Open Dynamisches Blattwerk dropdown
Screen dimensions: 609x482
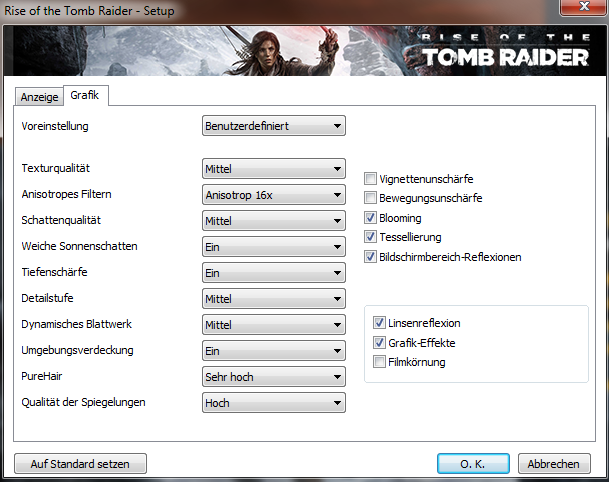274,325
